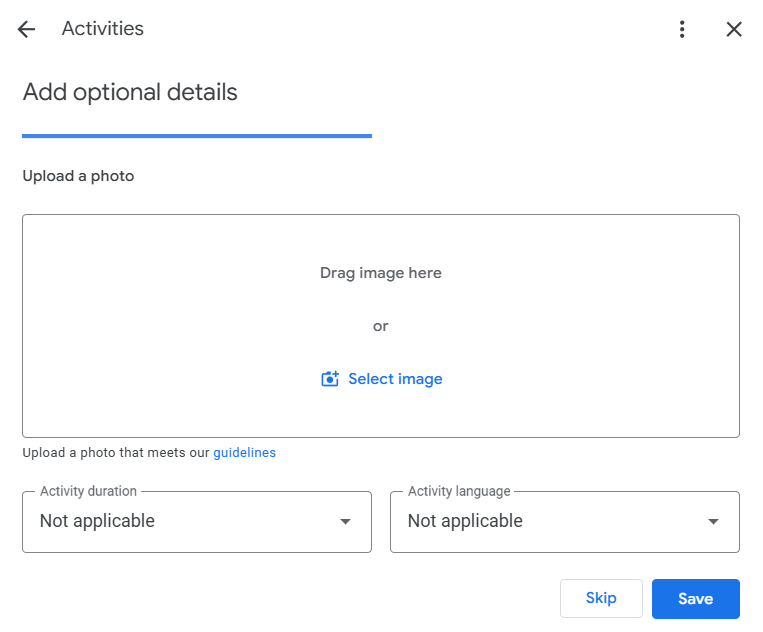Click the Add optional details heading
Image resolution: width=763 pixels, height=632 pixels.
click(x=130, y=92)
